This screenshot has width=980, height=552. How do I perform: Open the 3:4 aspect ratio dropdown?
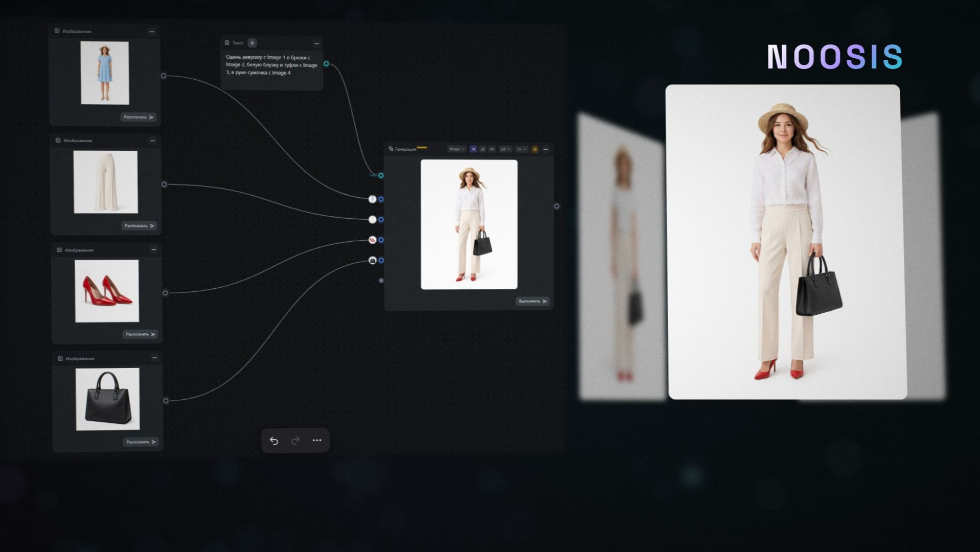(505, 149)
